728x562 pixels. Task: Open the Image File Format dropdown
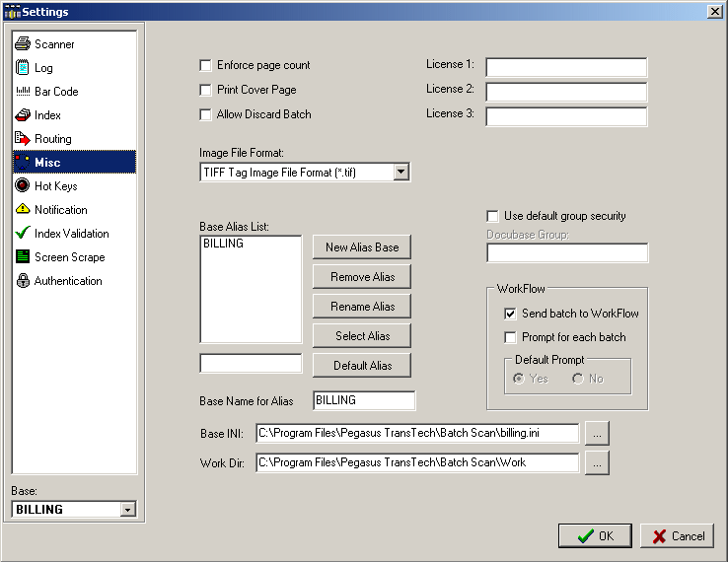[401, 173]
